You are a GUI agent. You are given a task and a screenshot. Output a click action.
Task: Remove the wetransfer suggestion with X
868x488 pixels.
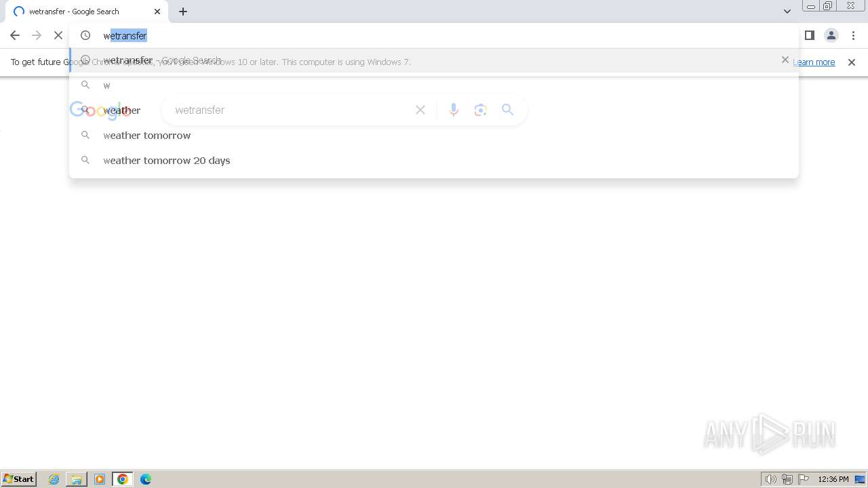pyautogui.click(x=785, y=60)
